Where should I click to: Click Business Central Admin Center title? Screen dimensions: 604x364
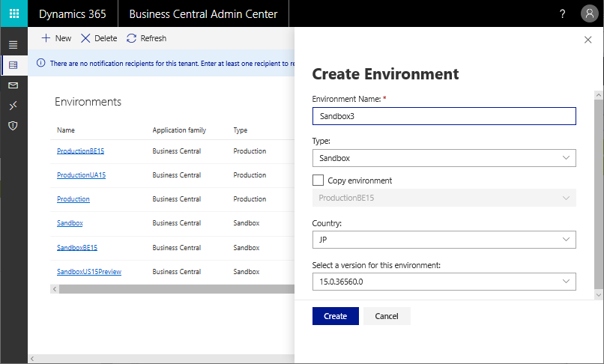click(203, 14)
